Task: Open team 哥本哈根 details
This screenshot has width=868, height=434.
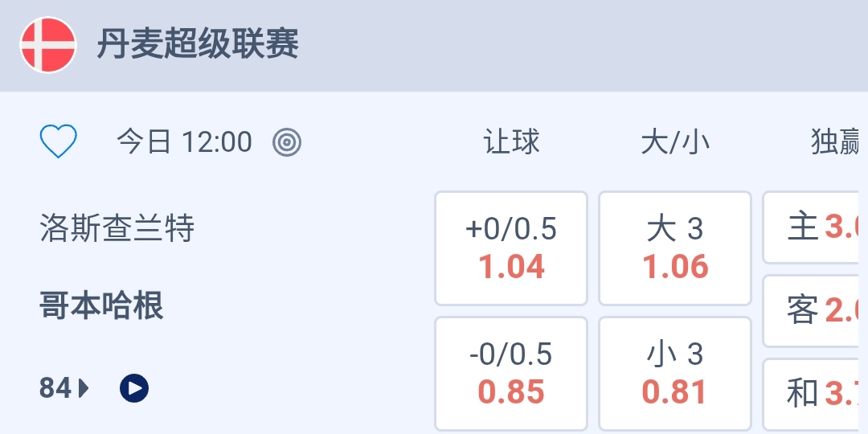Action: pyautogui.click(x=101, y=306)
